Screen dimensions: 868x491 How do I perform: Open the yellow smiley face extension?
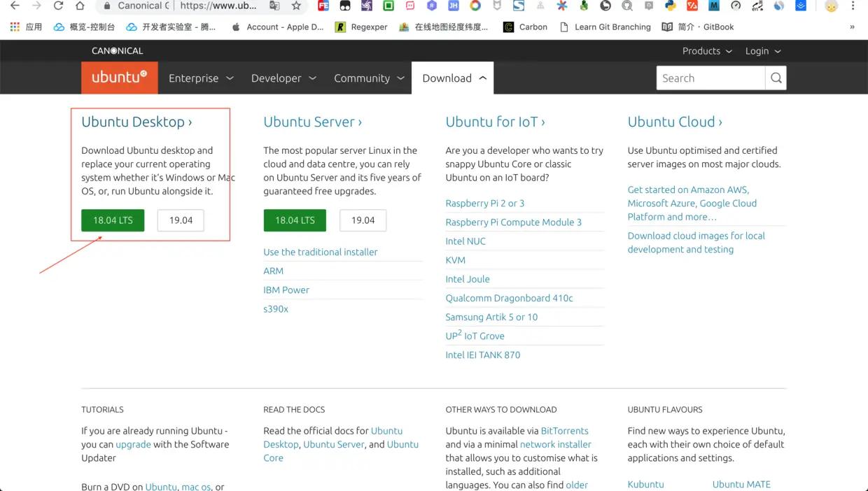point(831,6)
